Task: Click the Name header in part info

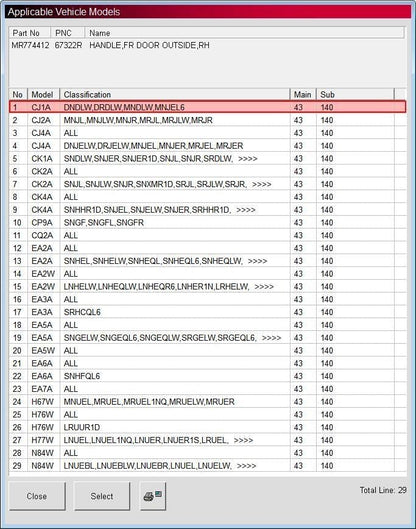Action: (244, 33)
